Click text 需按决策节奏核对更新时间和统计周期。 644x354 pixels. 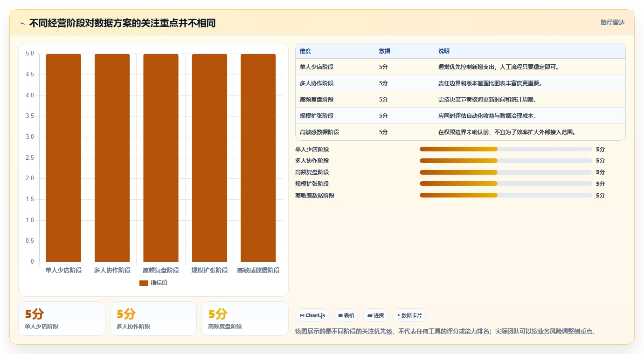pyautogui.click(x=488, y=100)
